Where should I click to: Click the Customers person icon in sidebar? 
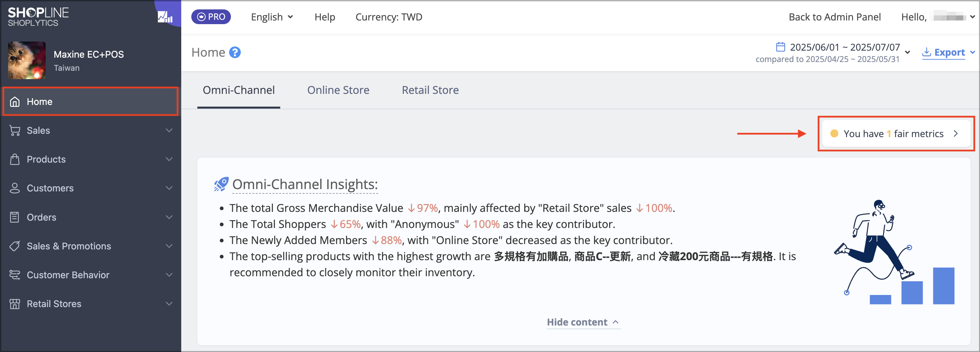(x=15, y=188)
